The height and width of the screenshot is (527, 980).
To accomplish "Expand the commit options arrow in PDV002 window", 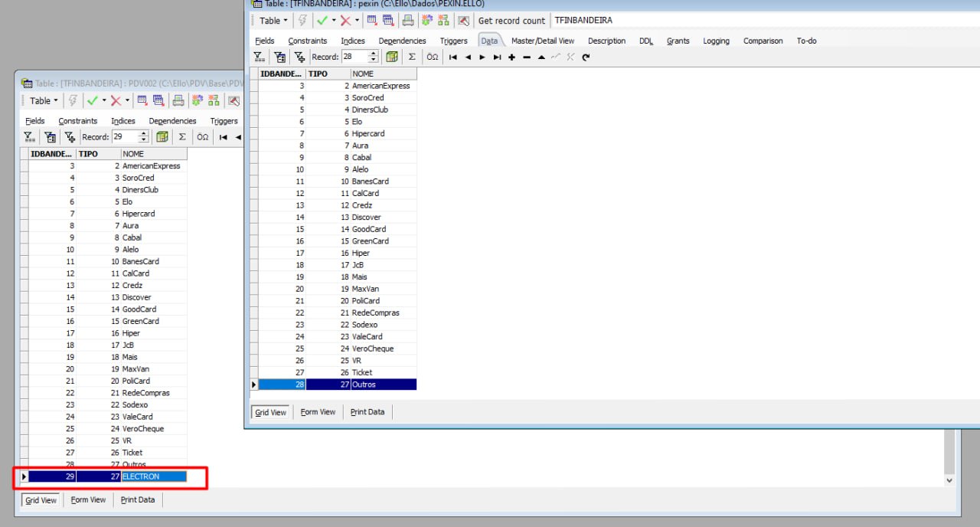I will point(104,100).
